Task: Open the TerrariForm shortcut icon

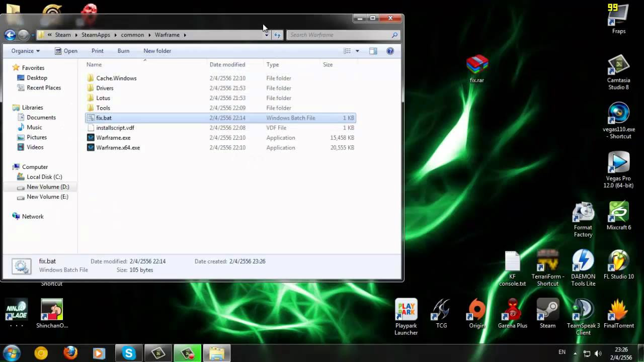Action: (x=547, y=268)
